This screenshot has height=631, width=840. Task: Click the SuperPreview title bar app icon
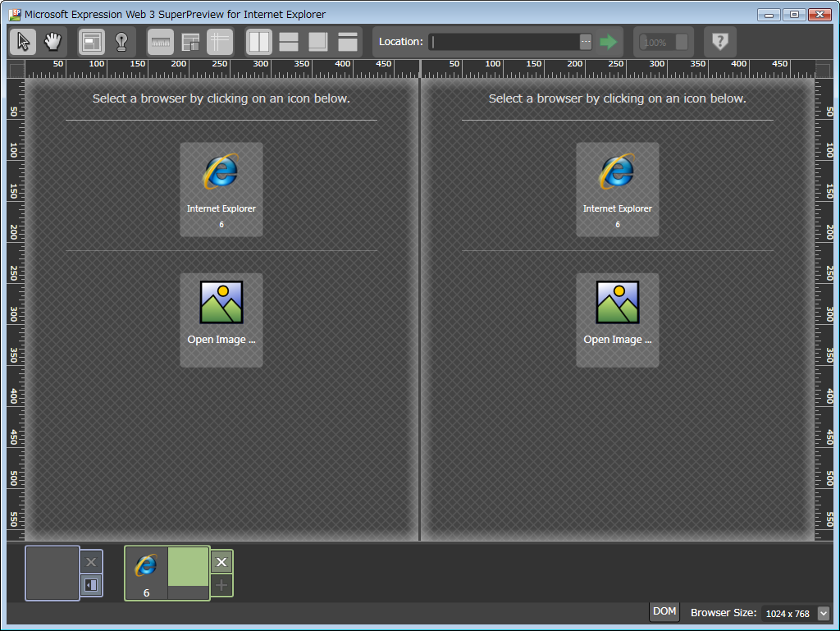(15, 15)
